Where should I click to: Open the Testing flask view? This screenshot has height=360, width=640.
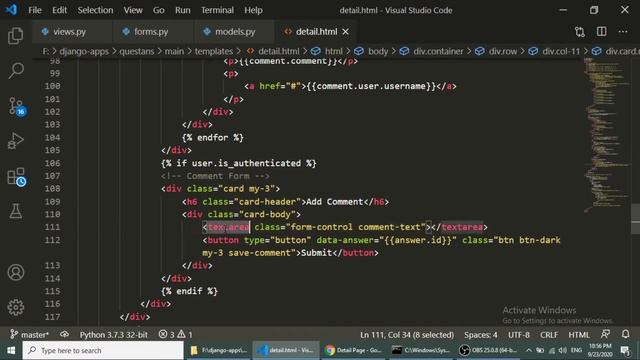16,211
